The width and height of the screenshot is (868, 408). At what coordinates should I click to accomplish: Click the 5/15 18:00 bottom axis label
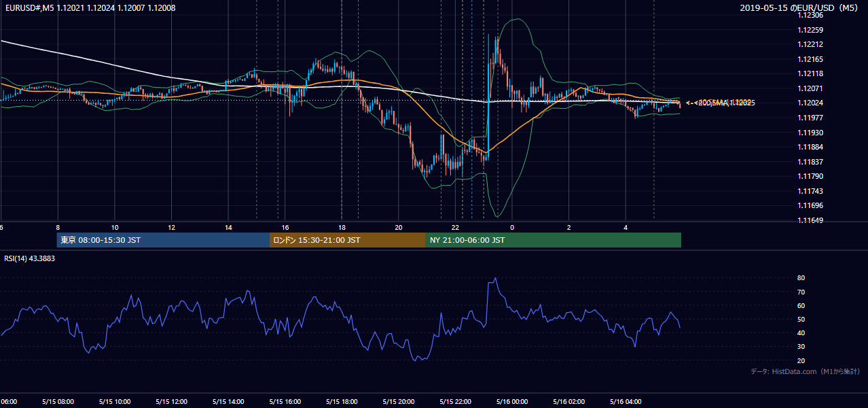342,402
